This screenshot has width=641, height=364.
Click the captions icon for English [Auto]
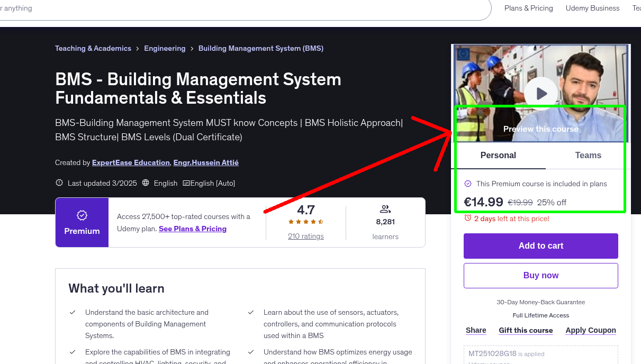click(x=188, y=183)
